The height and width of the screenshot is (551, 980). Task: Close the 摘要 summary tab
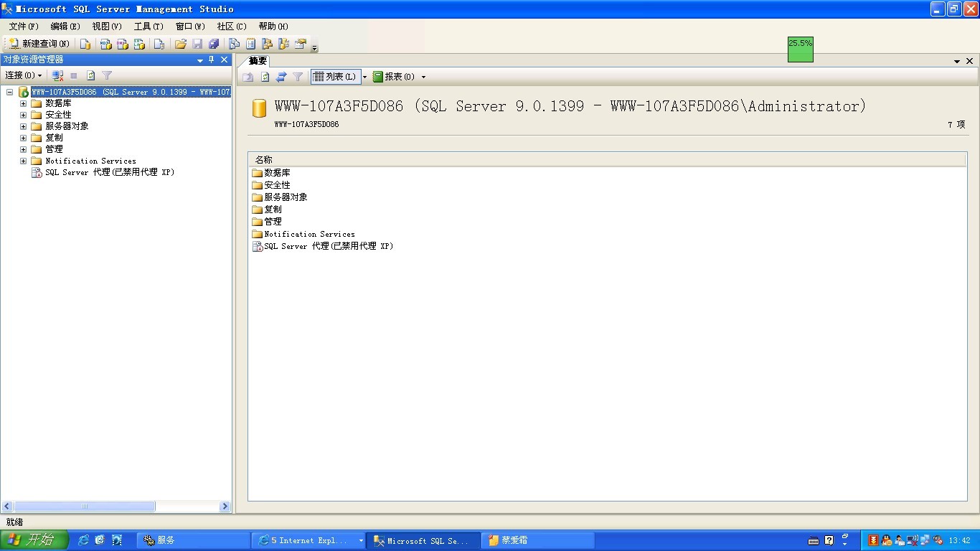pyautogui.click(x=969, y=61)
